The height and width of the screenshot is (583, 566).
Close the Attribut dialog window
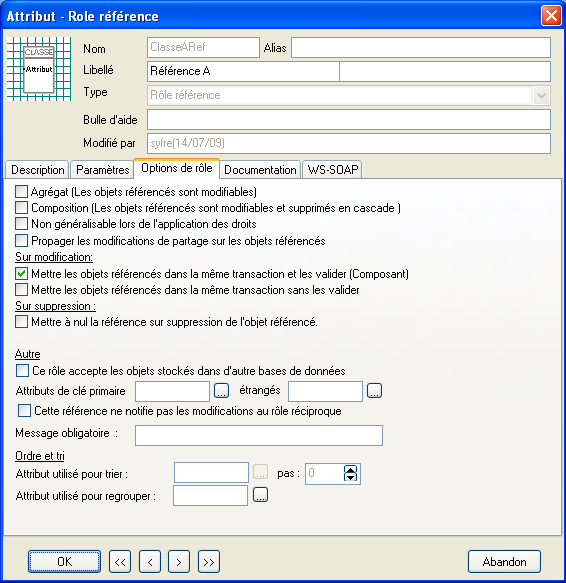click(x=551, y=16)
